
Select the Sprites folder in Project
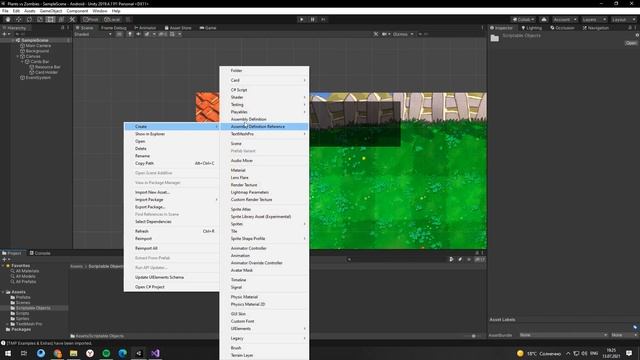point(22,318)
